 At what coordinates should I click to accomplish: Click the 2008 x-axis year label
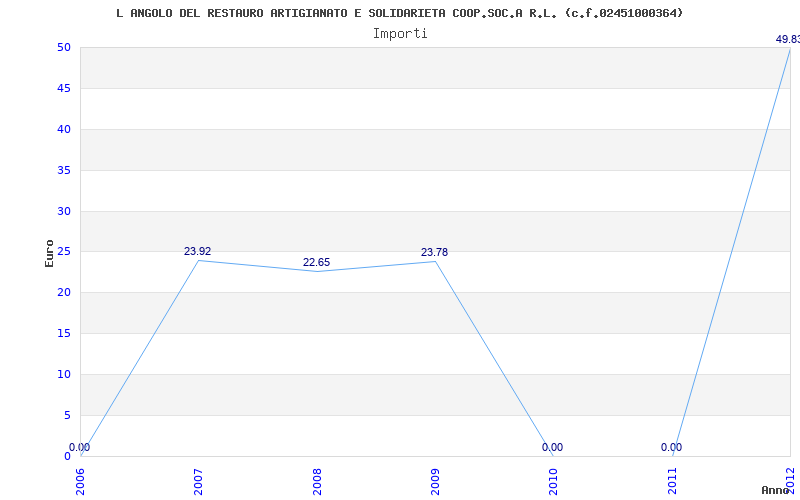317,482
